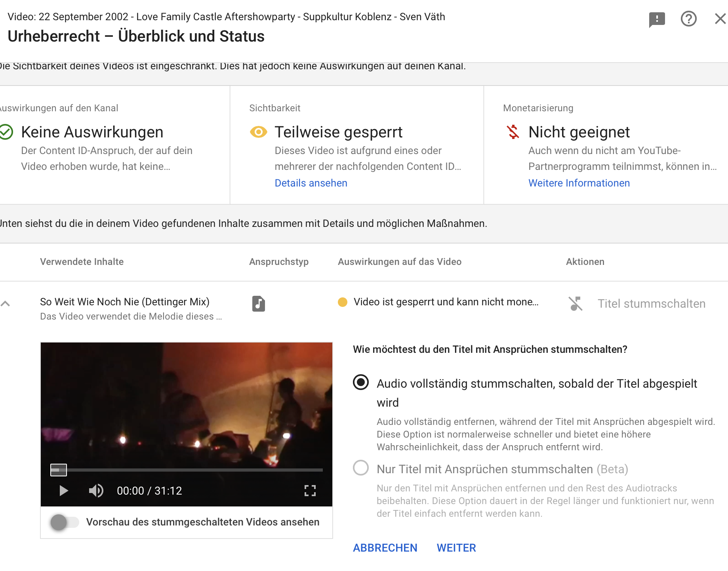Click the ABBRECHEN button
Image resolution: width=728 pixels, height=571 pixels.
click(385, 548)
